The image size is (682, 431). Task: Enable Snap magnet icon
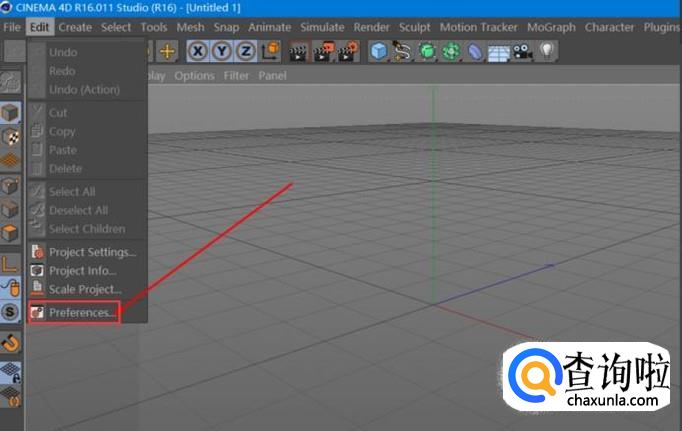pyautogui.click(x=10, y=343)
